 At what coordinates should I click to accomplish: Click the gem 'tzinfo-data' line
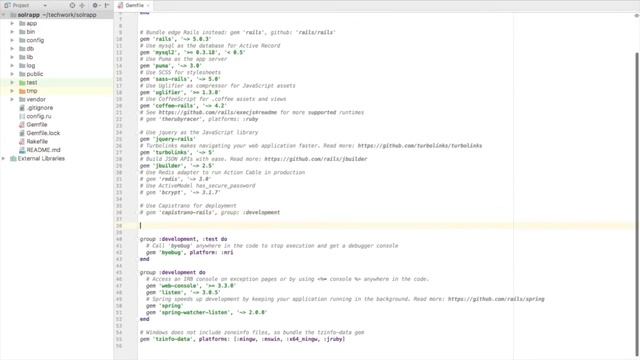pyautogui.click(x=242, y=339)
